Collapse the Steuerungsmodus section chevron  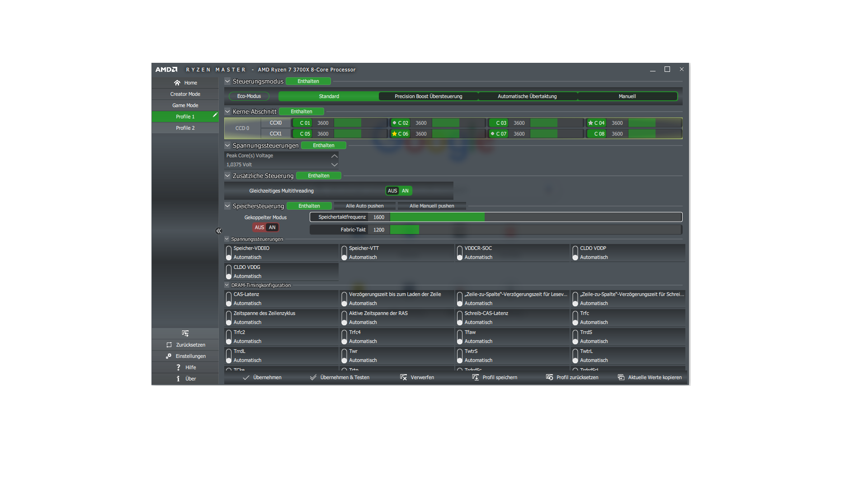point(227,81)
